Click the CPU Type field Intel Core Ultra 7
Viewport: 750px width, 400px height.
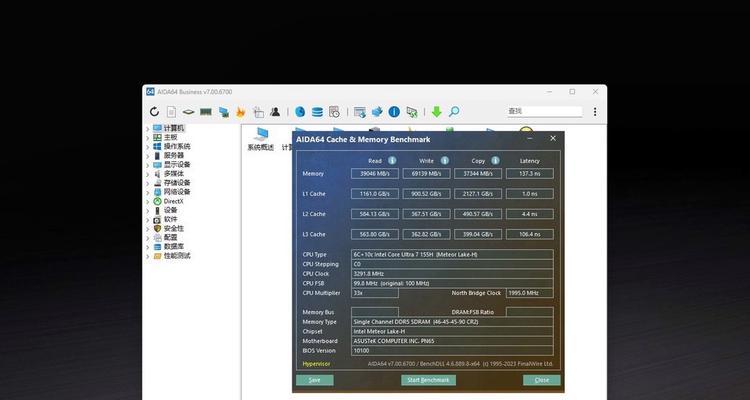point(452,255)
